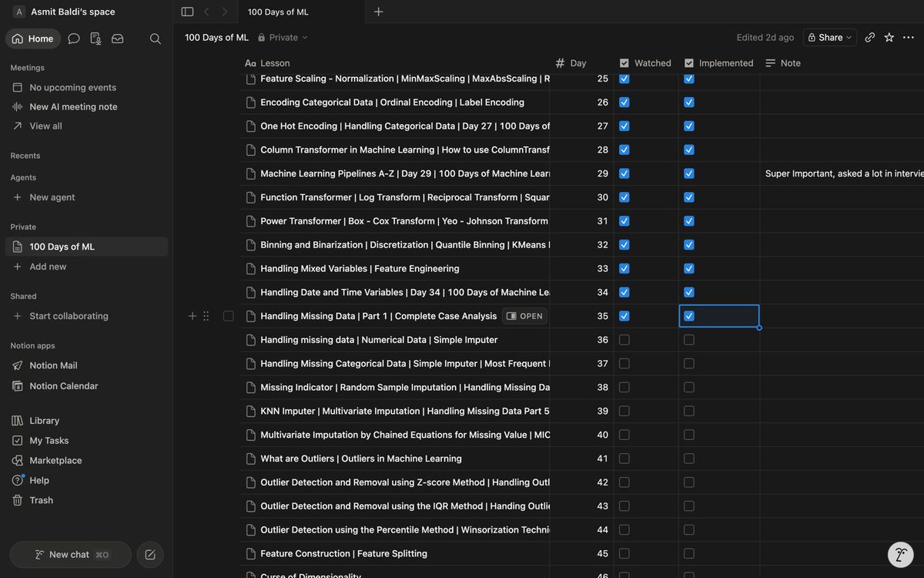Start a New chat
The image size is (924, 578).
point(70,555)
